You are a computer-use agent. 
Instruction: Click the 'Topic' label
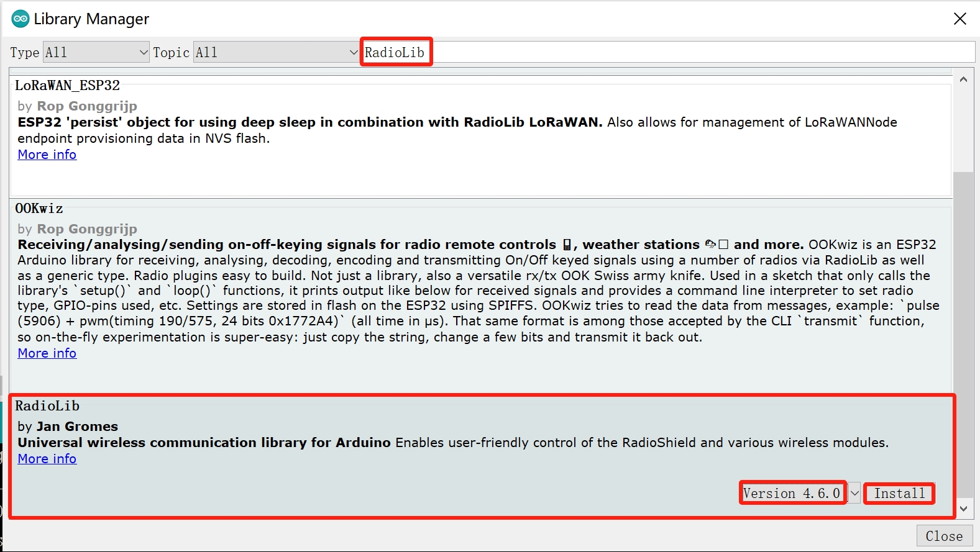click(171, 53)
